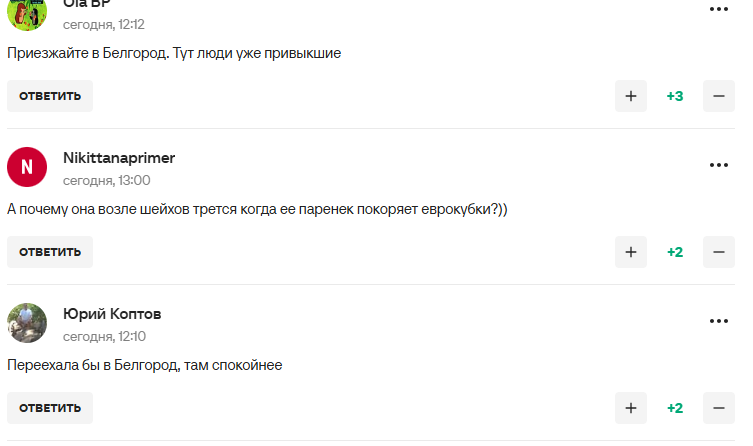Downvote the comment by Ola BP

pyautogui.click(x=719, y=96)
